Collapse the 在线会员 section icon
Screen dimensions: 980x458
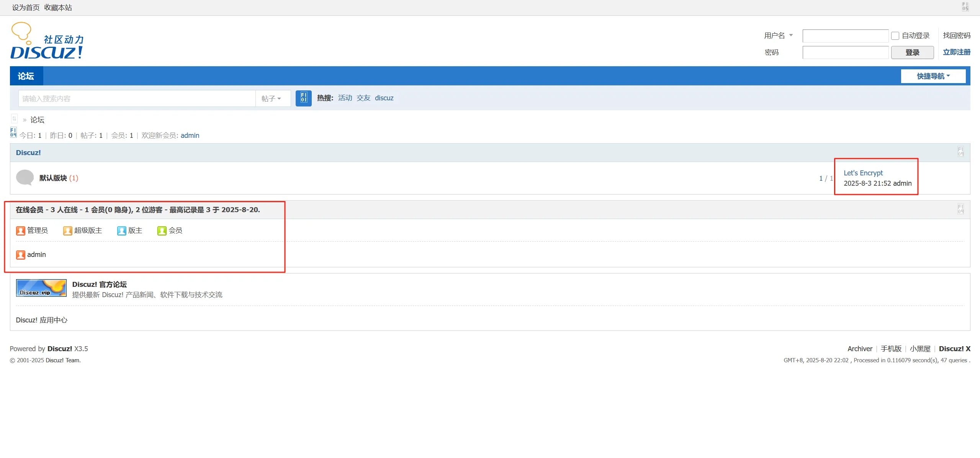960,209
